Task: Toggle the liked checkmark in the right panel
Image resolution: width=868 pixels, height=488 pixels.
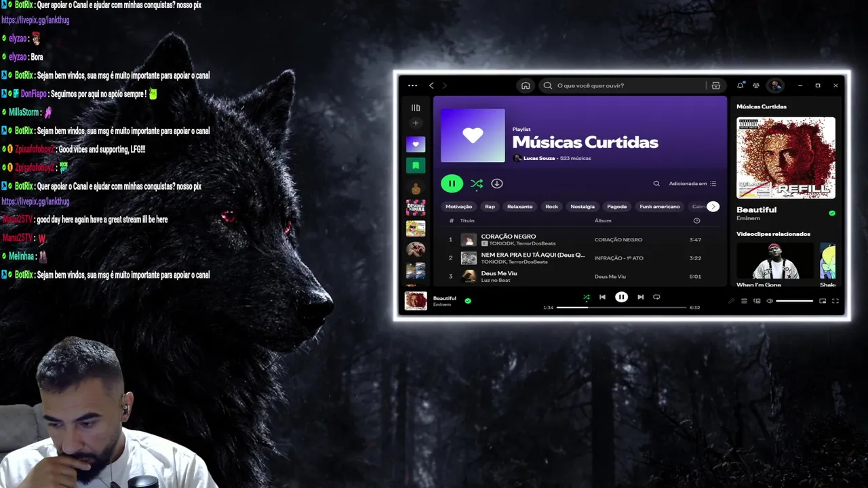Action: click(x=832, y=213)
